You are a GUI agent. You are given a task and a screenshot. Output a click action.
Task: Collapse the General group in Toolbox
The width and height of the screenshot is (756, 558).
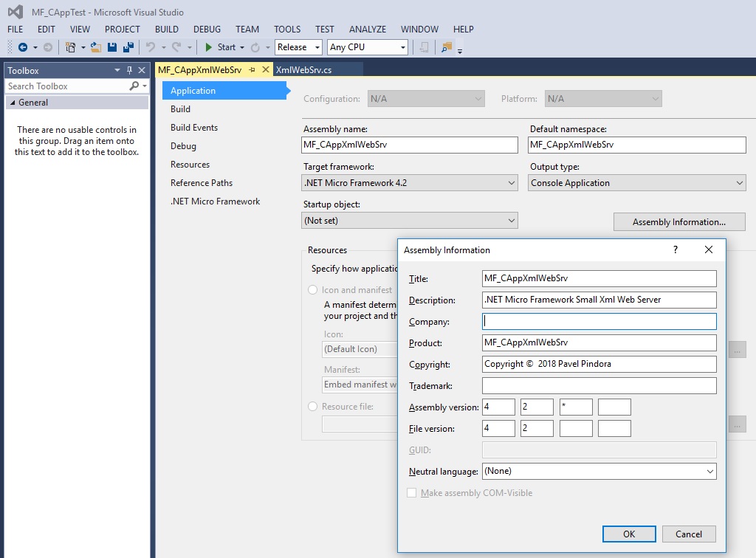[12, 103]
